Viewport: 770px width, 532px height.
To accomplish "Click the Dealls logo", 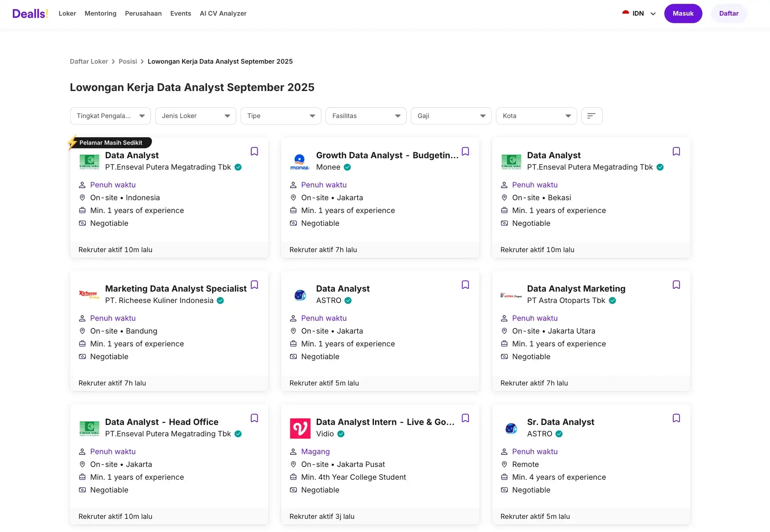I will click(30, 14).
